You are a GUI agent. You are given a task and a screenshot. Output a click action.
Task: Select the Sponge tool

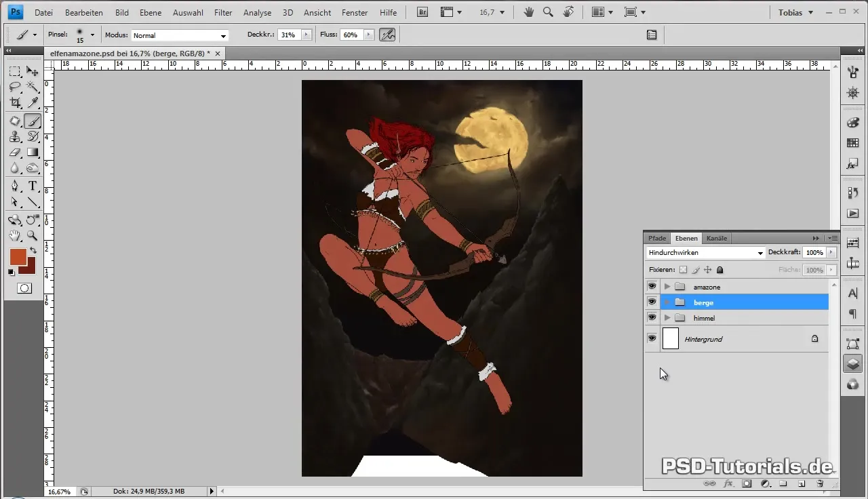click(x=32, y=168)
